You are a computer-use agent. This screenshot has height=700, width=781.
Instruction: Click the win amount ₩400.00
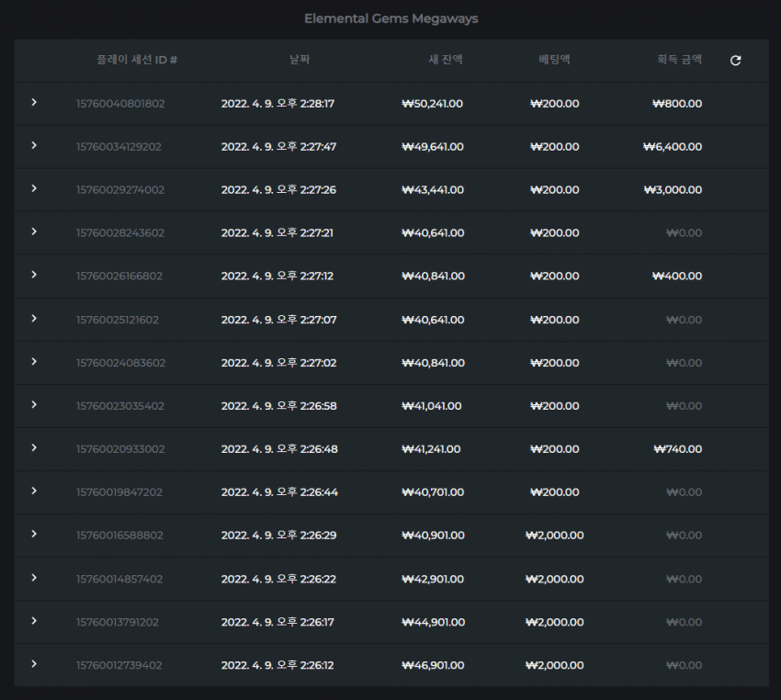tap(677, 276)
